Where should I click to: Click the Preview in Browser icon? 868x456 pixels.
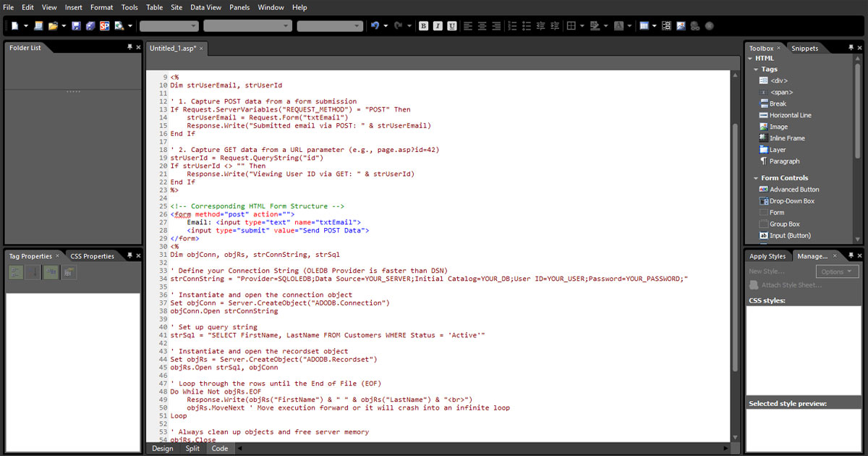coord(119,25)
